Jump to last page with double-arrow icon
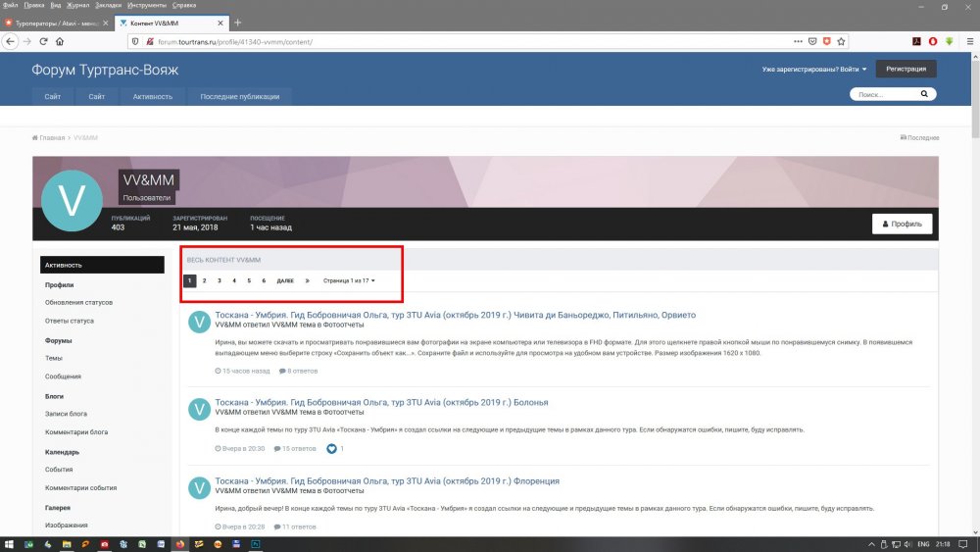The image size is (980, 552). [x=308, y=280]
